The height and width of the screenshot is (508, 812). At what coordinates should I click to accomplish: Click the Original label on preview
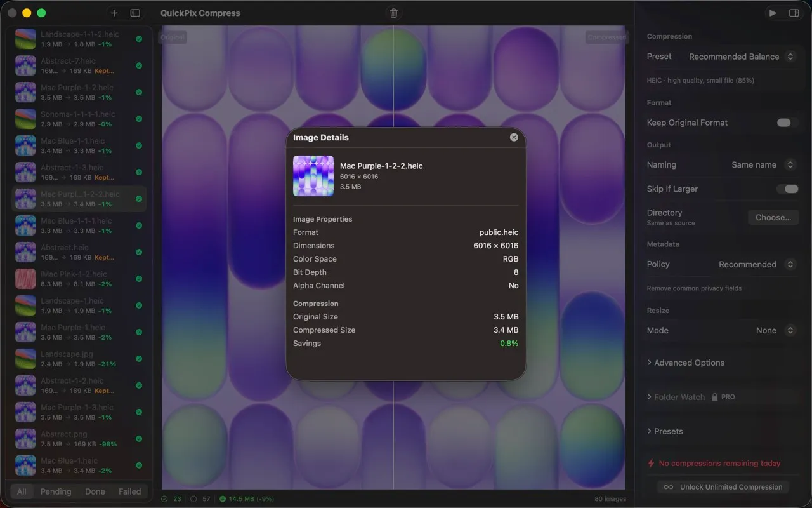[172, 37]
